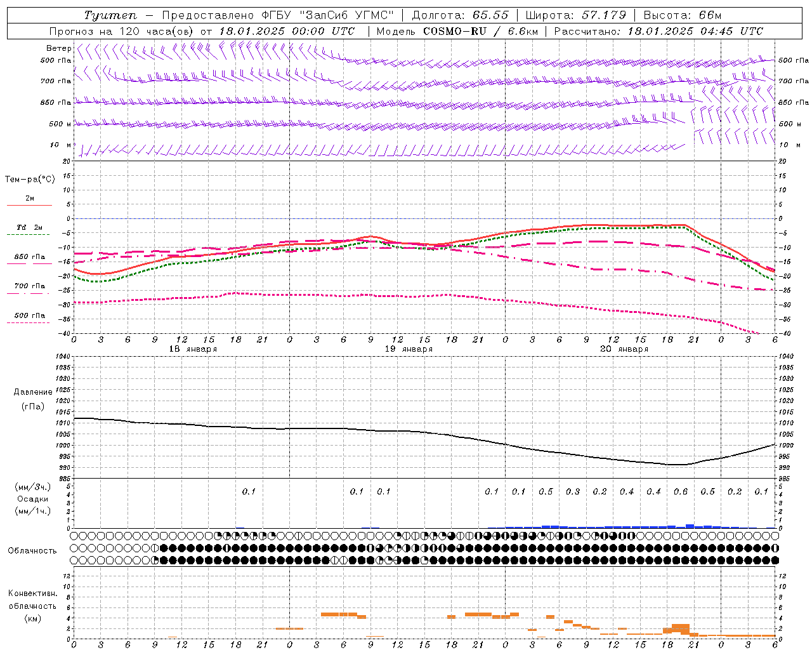
Task: Click 'Рассчитано: 18.01.2025 04:45 UTC' text
Action: coord(658,31)
